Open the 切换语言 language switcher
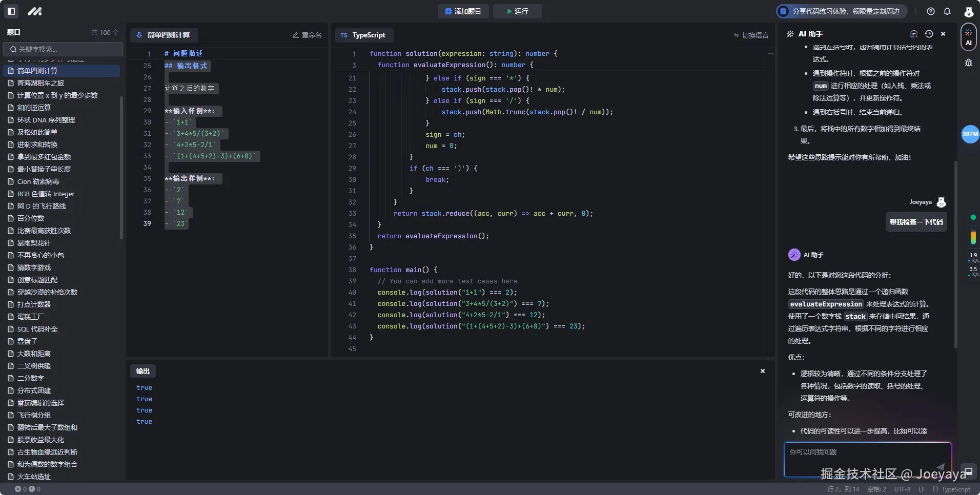This screenshot has width=980, height=495. click(x=751, y=35)
